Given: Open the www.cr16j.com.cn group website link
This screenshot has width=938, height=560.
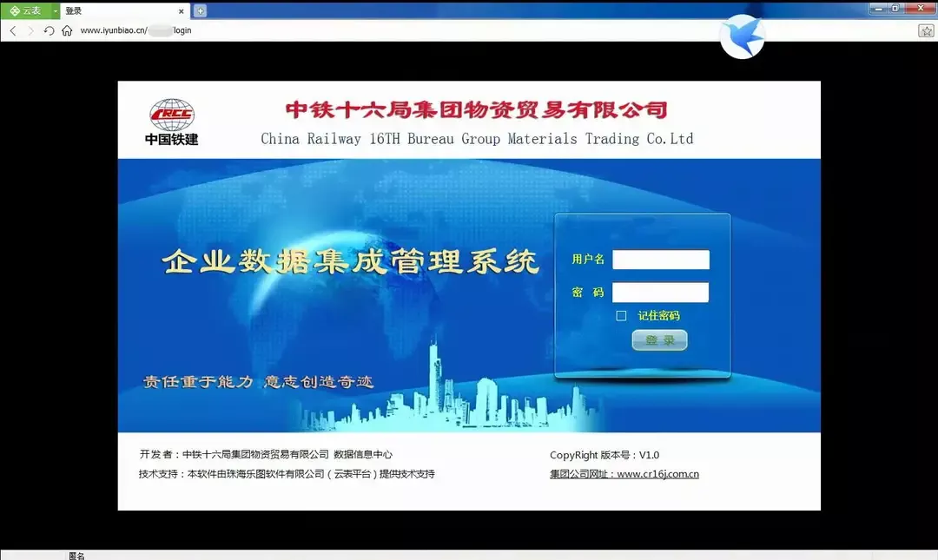Looking at the screenshot, I should pos(624,474).
